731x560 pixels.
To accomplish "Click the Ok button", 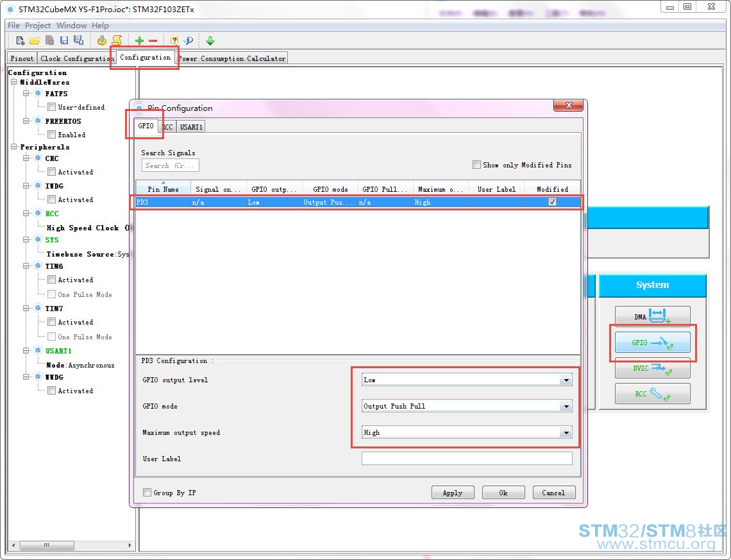I will click(503, 493).
